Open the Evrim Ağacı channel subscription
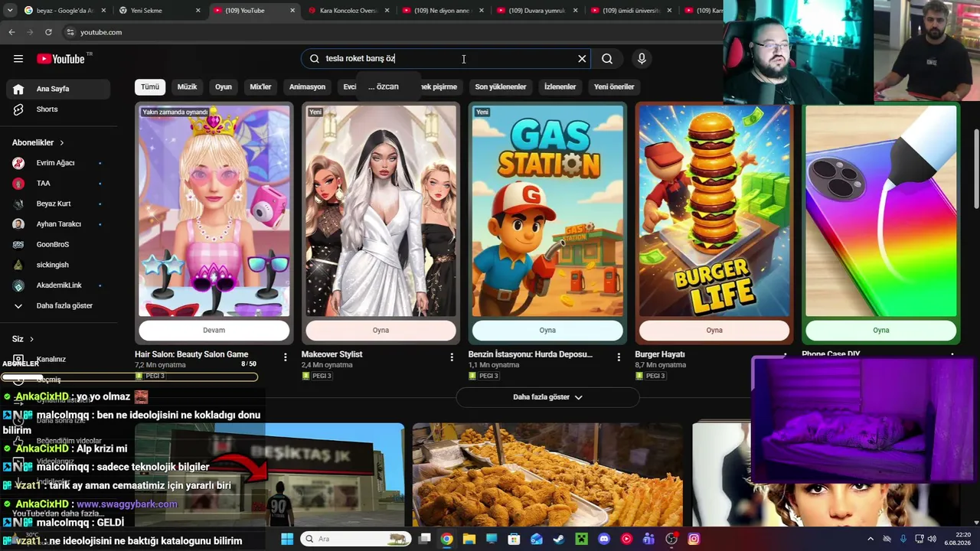Viewport: 980px width, 551px height. [x=58, y=163]
